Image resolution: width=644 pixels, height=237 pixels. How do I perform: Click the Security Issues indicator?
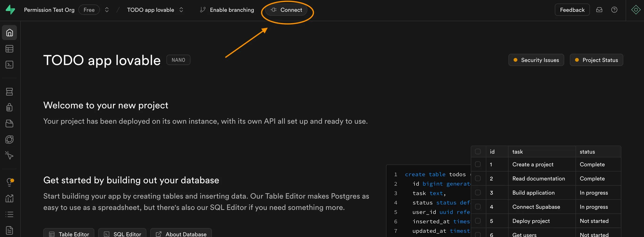pyautogui.click(x=536, y=60)
